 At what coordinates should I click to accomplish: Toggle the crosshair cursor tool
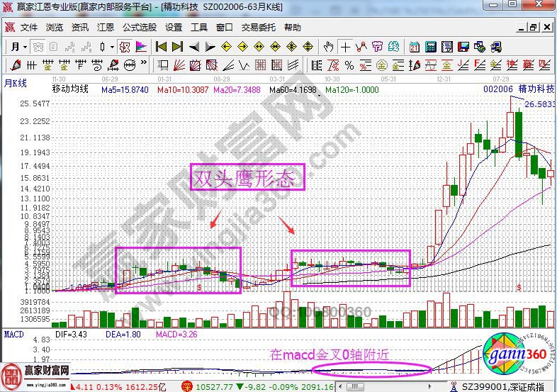[x=345, y=47]
